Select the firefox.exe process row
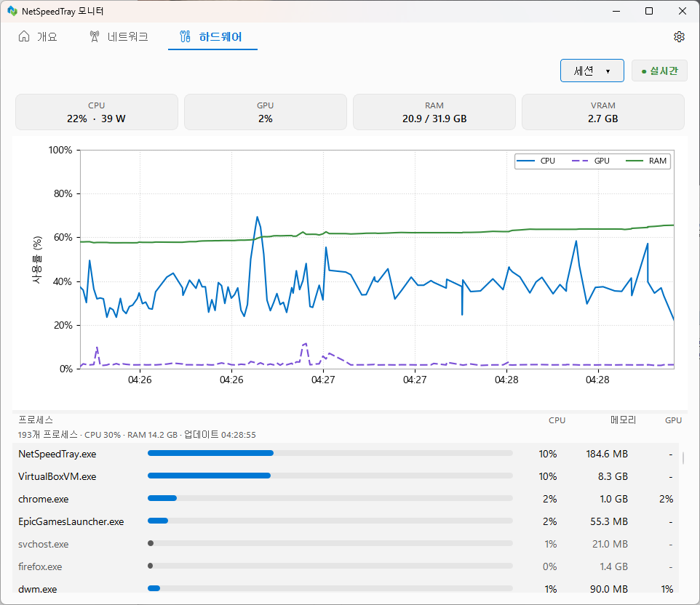 346,566
